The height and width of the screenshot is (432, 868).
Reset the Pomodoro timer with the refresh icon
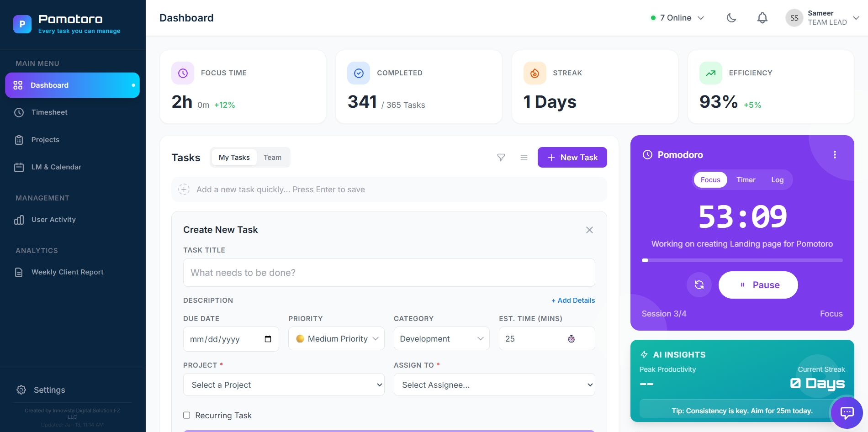699,285
